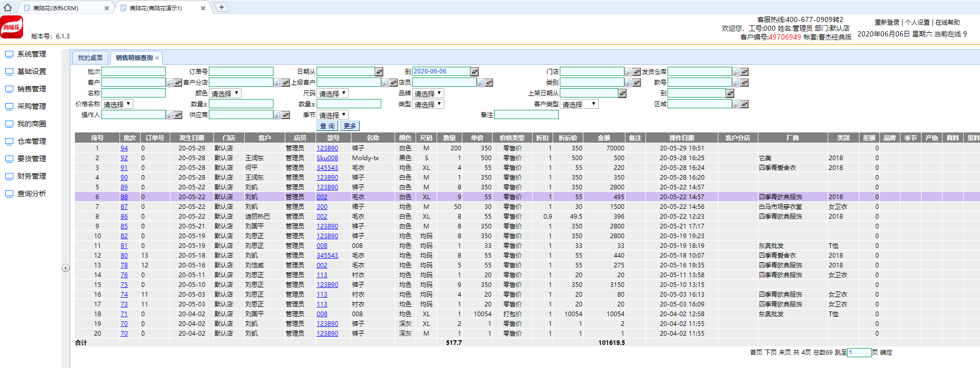This screenshot has width=980, height=368.
Task: Open the 客户 search magnifier
Action: coord(170,83)
